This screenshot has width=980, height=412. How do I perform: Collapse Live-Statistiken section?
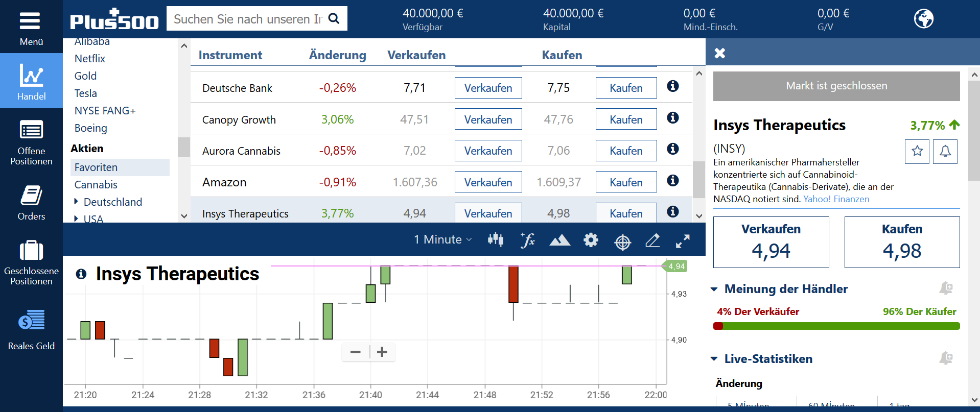coord(714,359)
